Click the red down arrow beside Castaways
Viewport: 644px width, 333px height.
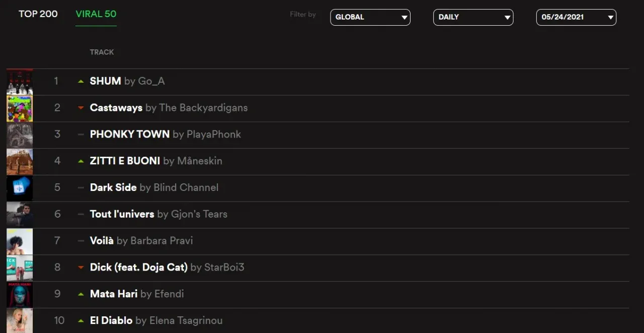[x=80, y=108]
